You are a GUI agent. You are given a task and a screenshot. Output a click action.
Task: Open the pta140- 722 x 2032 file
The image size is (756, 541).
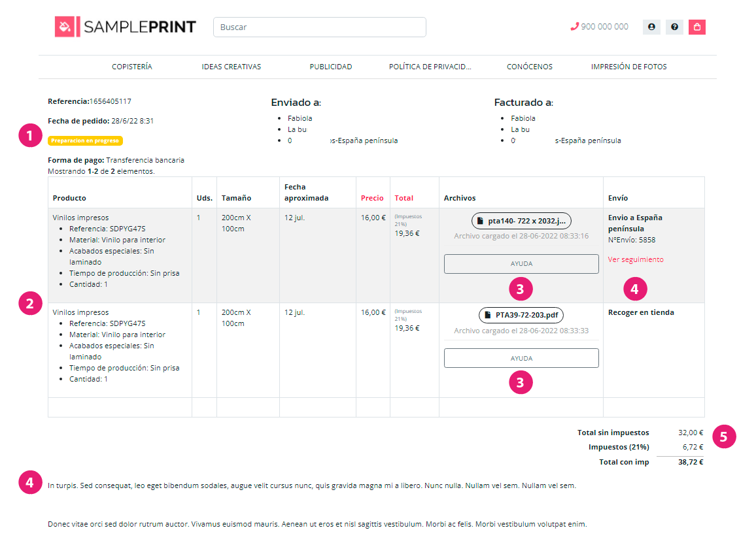pyautogui.click(x=521, y=221)
